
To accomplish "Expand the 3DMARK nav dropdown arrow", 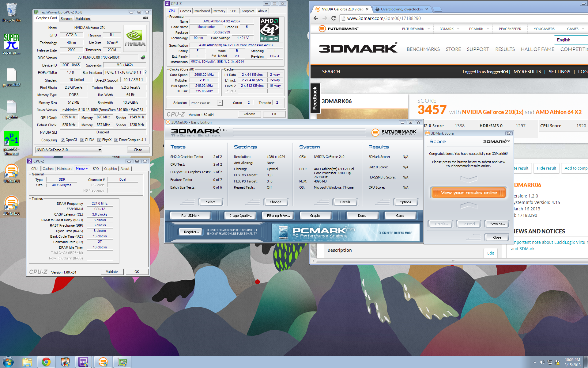I will pos(458,29).
